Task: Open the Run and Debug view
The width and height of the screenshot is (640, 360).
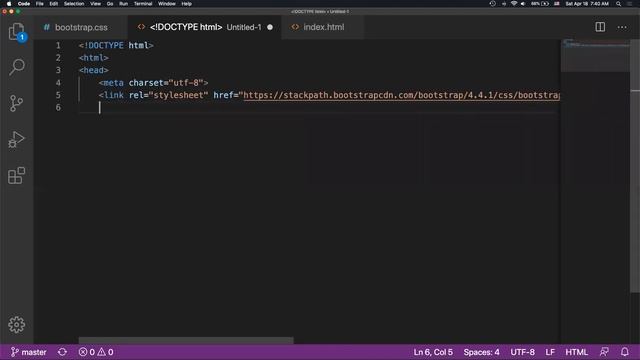Action: pos(16,139)
